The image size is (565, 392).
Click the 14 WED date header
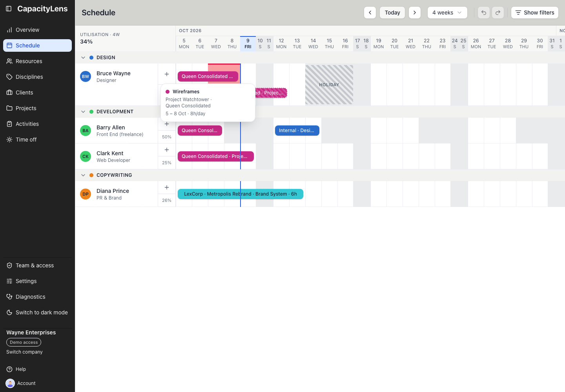click(313, 44)
